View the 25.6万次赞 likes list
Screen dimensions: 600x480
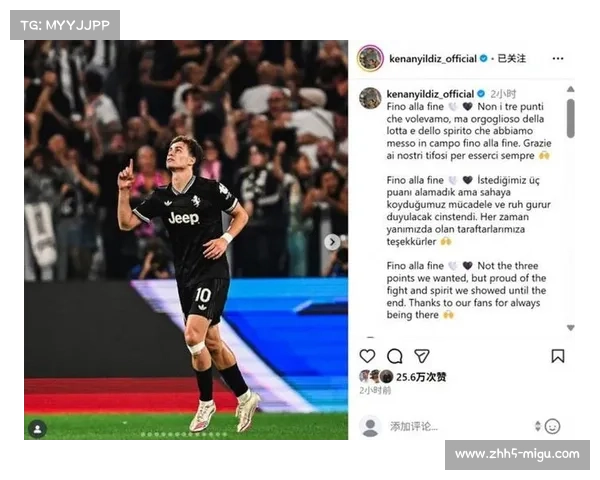click(421, 377)
